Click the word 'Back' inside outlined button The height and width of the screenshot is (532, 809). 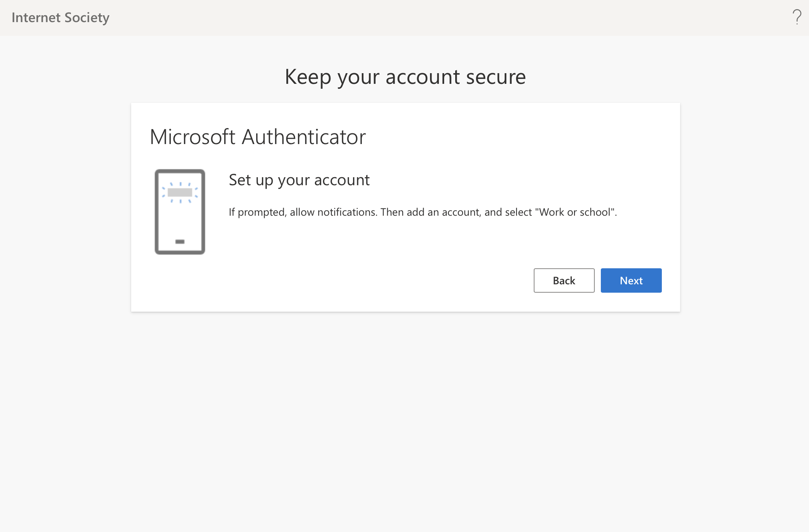[x=564, y=281]
